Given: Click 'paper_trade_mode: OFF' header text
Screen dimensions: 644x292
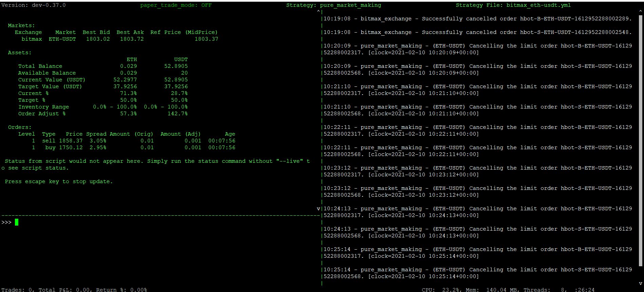Looking at the screenshot, I should [176, 5].
